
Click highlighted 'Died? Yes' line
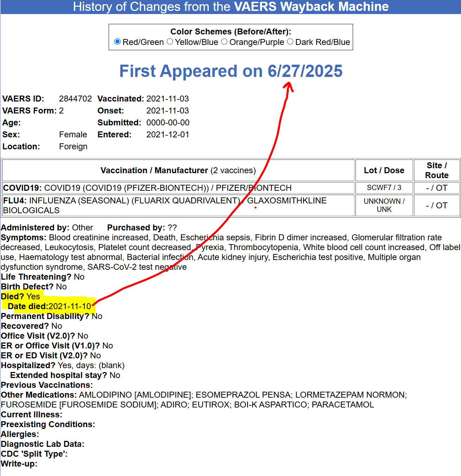20,296
